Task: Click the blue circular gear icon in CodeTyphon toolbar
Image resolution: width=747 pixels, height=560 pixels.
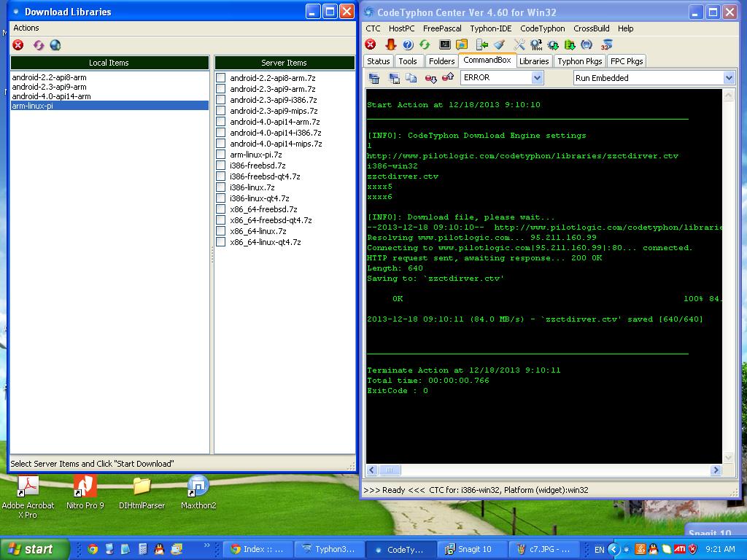Action: (587, 44)
